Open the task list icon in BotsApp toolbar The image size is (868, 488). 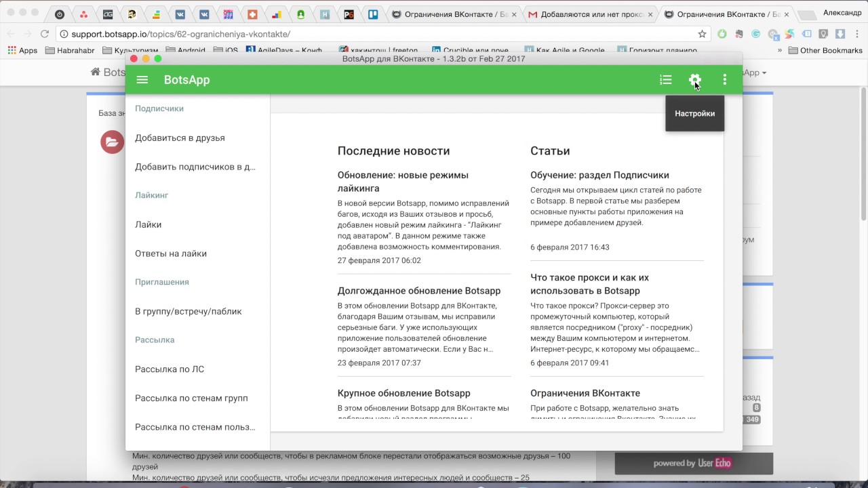(666, 80)
